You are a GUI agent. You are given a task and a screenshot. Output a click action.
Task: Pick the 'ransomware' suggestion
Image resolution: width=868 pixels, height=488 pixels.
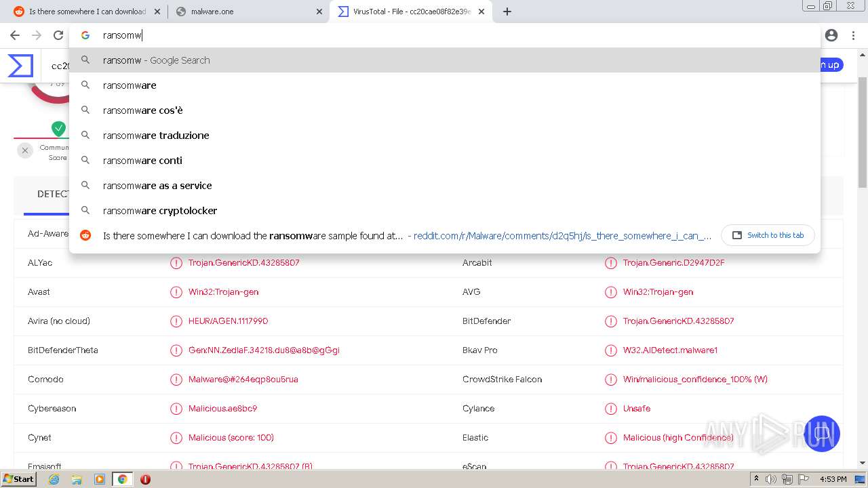tap(445, 85)
